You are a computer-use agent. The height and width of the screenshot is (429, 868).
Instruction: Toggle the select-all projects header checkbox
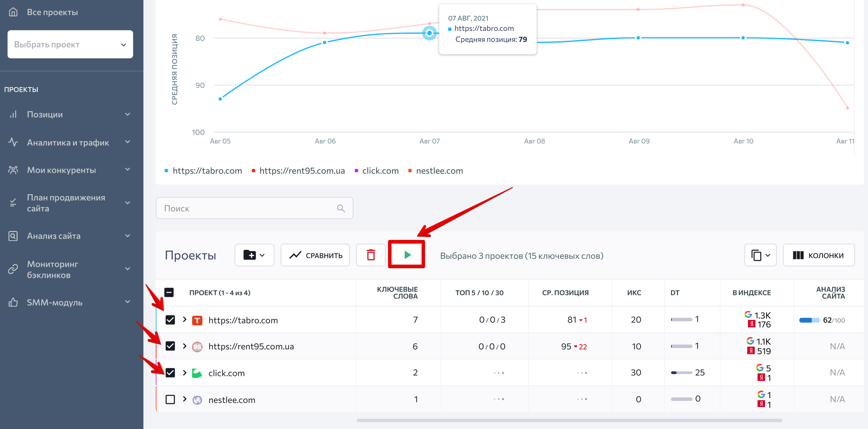click(x=169, y=292)
